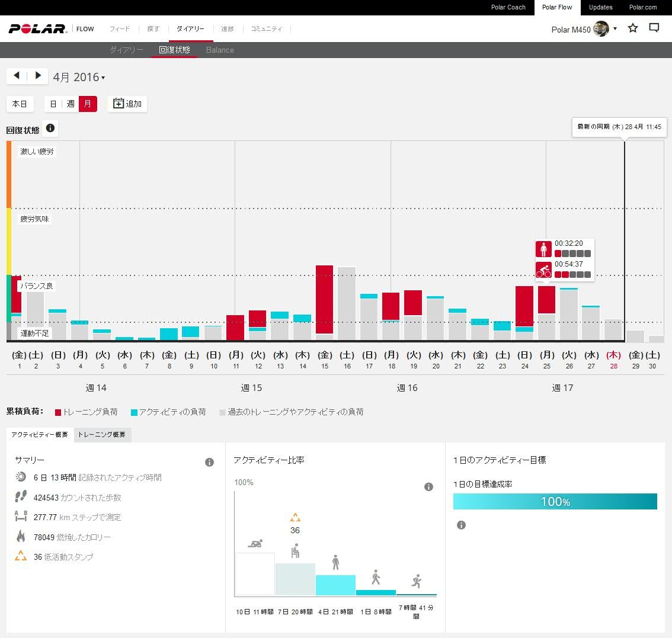Click the previous month arrow
Image resolution: width=672 pixels, height=638 pixels.
click(x=17, y=76)
